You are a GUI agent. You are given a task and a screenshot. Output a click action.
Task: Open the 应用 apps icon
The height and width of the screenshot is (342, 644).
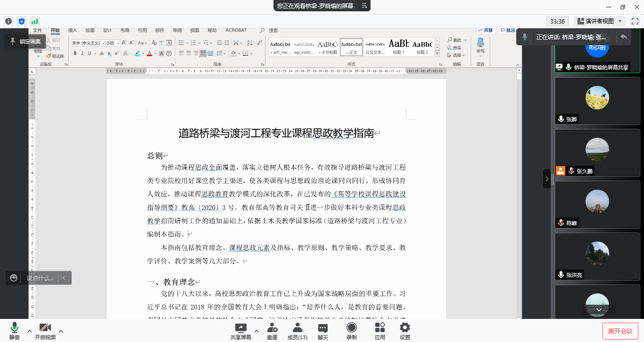[x=380, y=328]
